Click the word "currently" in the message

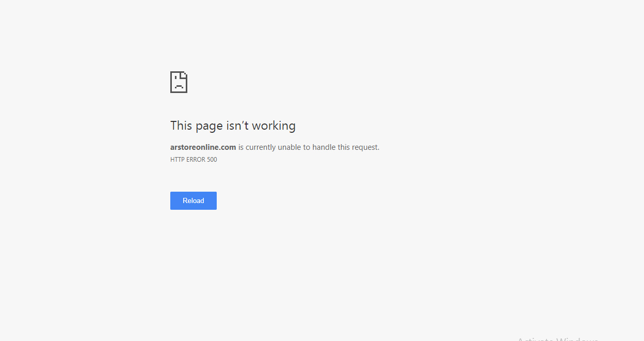click(x=261, y=147)
